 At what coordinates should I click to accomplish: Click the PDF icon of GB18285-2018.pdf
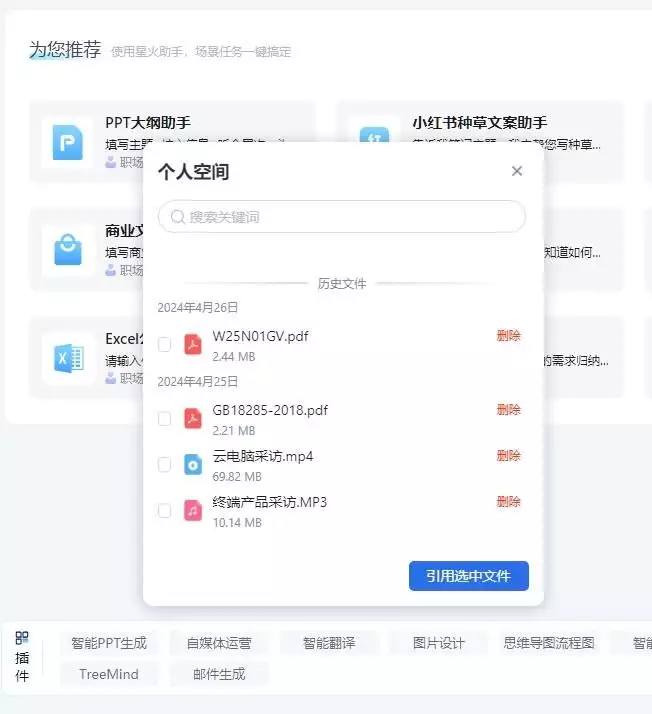tap(193, 418)
